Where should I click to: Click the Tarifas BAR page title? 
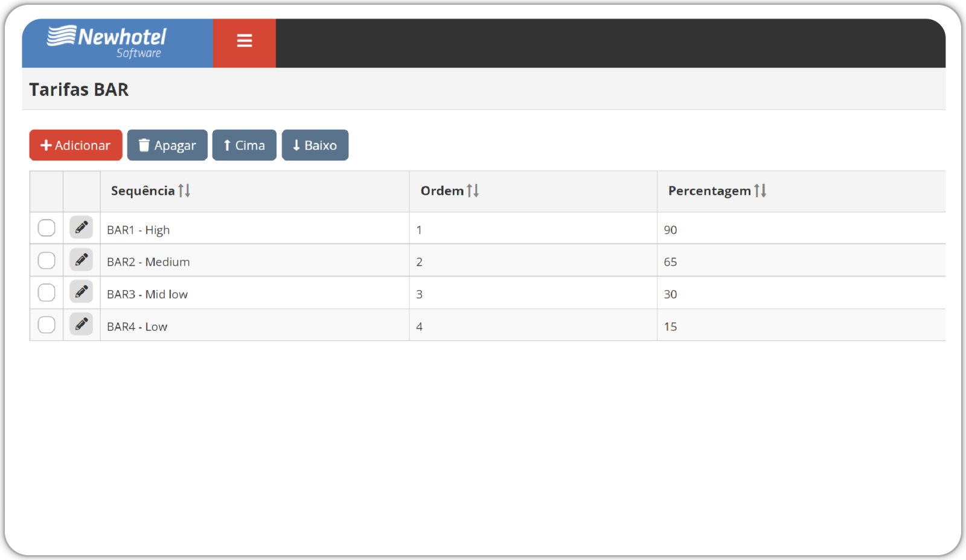point(79,89)
